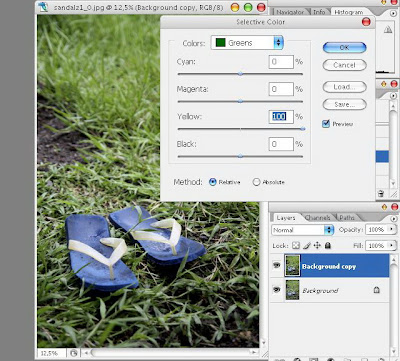Close the Selective Color dialog
The image size is (400, 361).
pyautogui.click(x=366, y=22)
